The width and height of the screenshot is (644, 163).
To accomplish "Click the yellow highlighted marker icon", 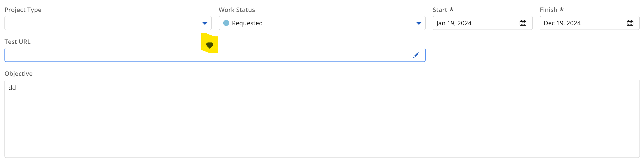I will tap(209, 45).
